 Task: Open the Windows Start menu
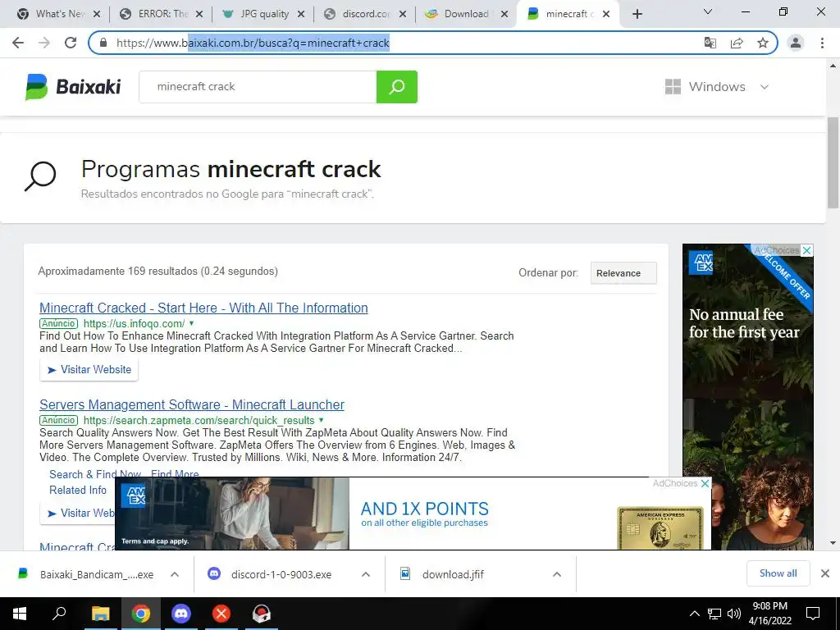[20, 614]
